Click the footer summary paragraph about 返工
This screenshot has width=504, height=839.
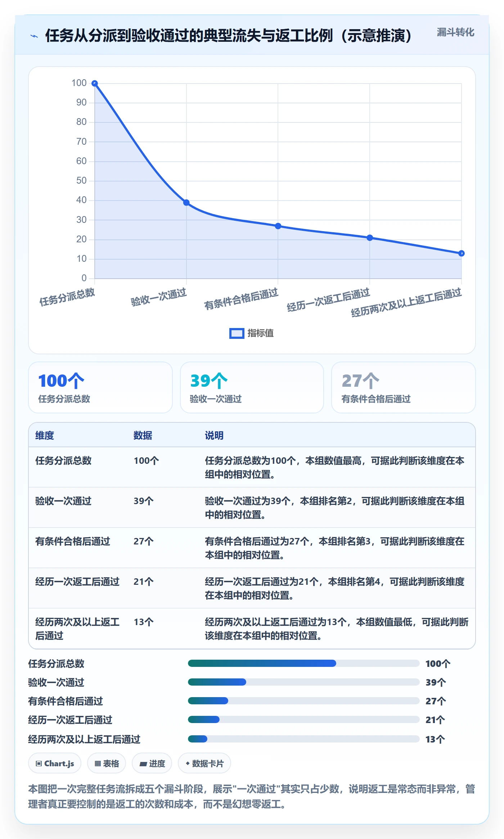[252, 797]
